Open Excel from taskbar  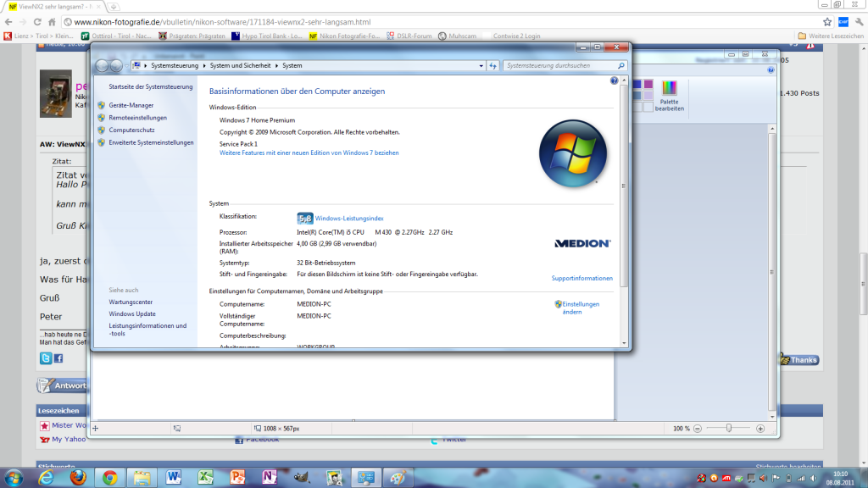(x=206, y=478)
